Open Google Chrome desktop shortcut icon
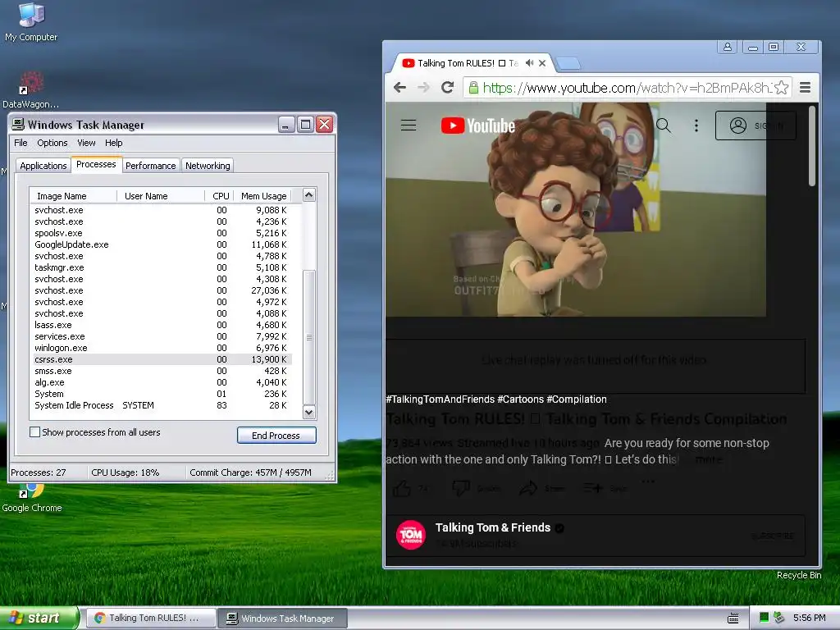840x630 pixels. [x=32, y=498]
